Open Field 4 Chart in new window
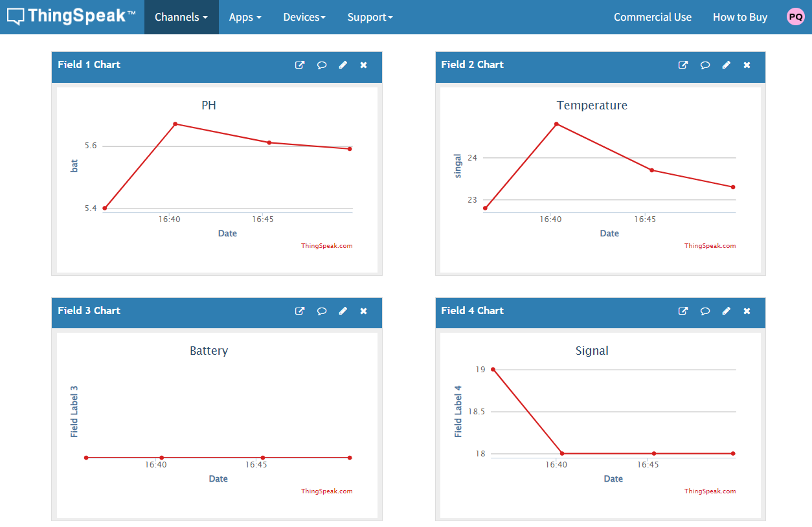Image resolution: width=812 pixels, height=527 pixels. pyautogui.click(x=683, y=311)
